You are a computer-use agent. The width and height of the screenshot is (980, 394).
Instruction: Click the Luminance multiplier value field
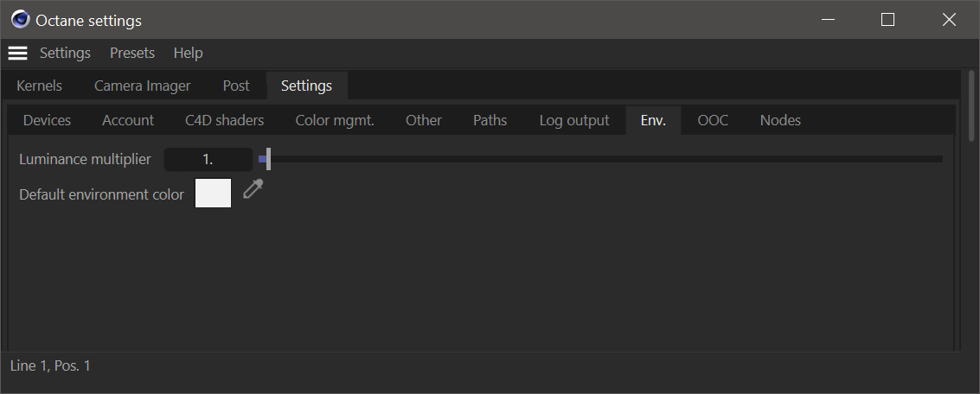pyautogui.click(x=208, y=160)
